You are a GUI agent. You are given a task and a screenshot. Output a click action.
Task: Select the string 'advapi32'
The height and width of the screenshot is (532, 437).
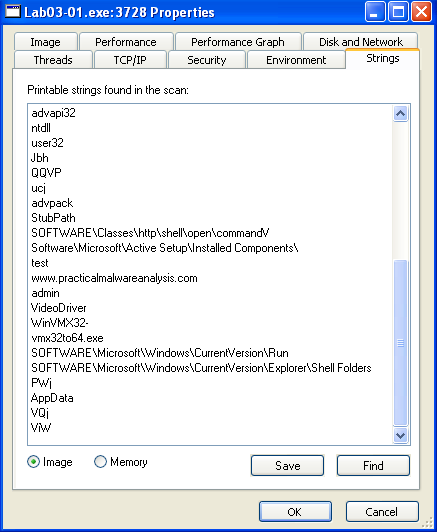[x=53, y=113]
